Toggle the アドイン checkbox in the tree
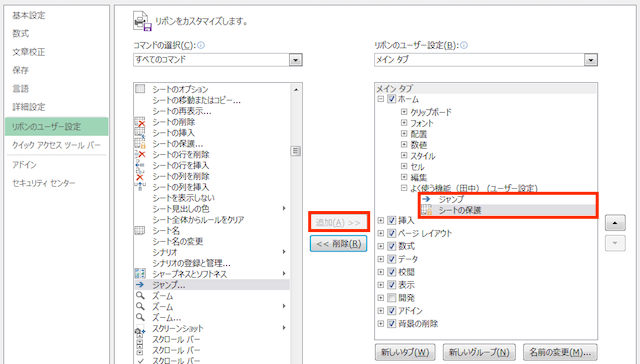Viewport: 640px width, 364px height. tap(391, 311)
